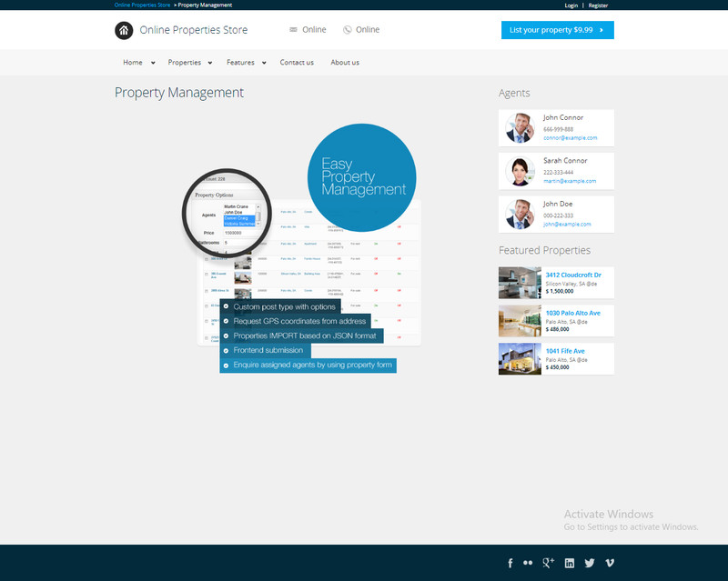Open the LinkedIn footer icon

pos(570,563)
